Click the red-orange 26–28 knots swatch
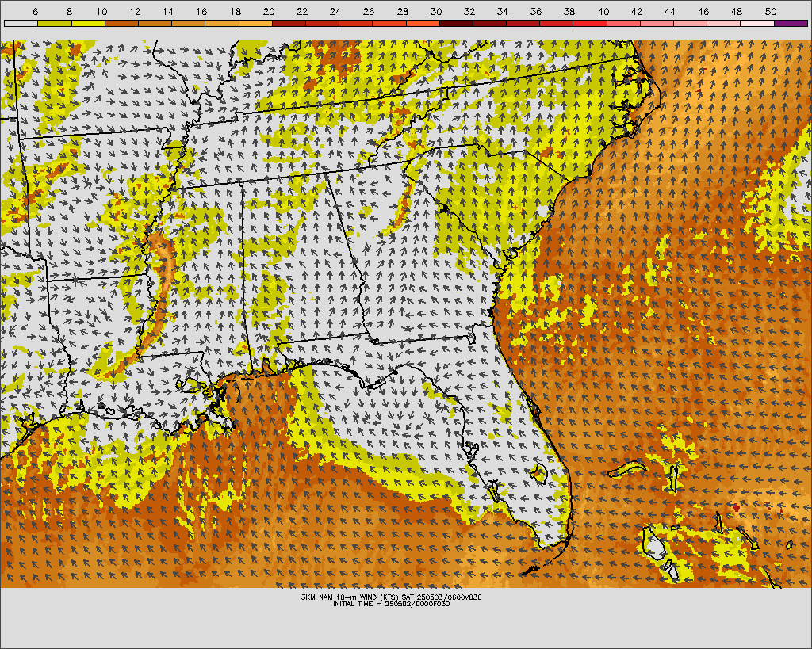This screenshot has width=812, height=649. (x=389, y=24)
